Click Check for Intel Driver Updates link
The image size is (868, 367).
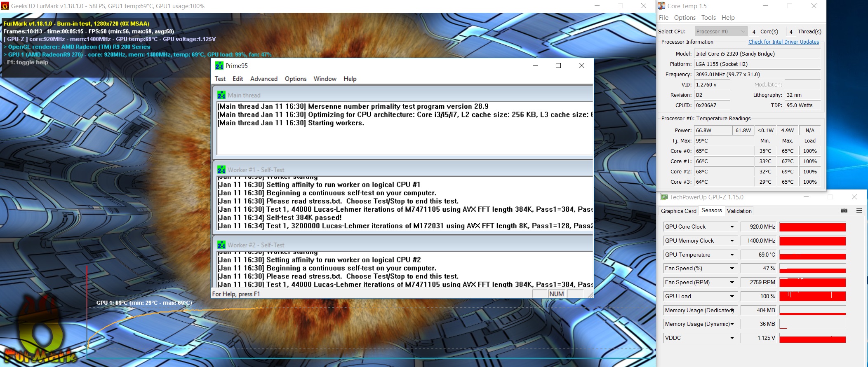click(783, 42)
